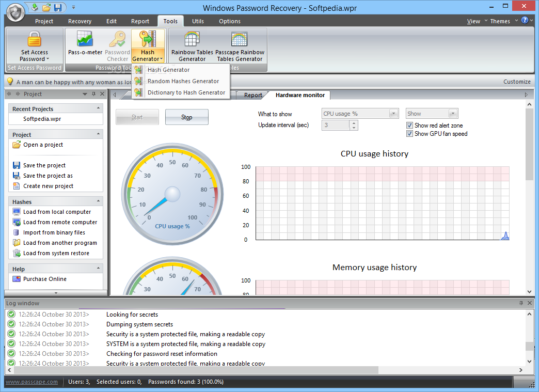Open the View dropdown menu
Screen dimensions: 539x392
pos(477,21)
